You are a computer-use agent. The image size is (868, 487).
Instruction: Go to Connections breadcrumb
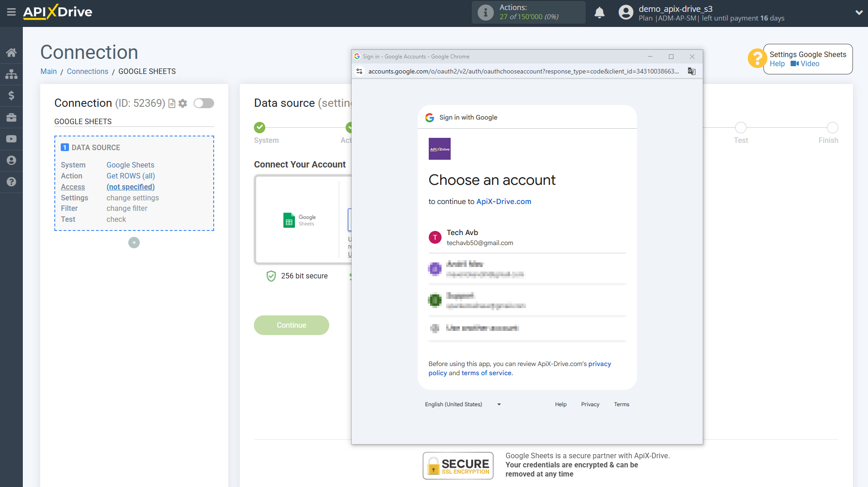[x=87, y=71]
